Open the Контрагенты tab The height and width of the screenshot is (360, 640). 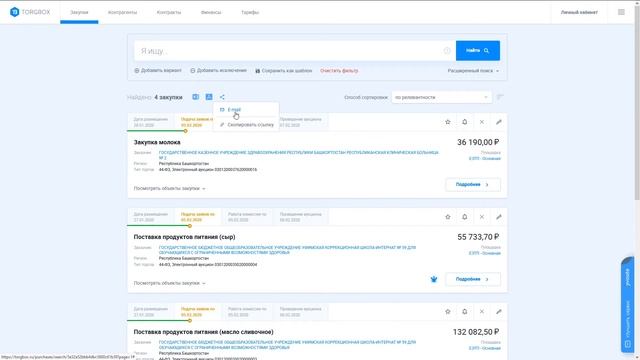click(x=122, y=12)
